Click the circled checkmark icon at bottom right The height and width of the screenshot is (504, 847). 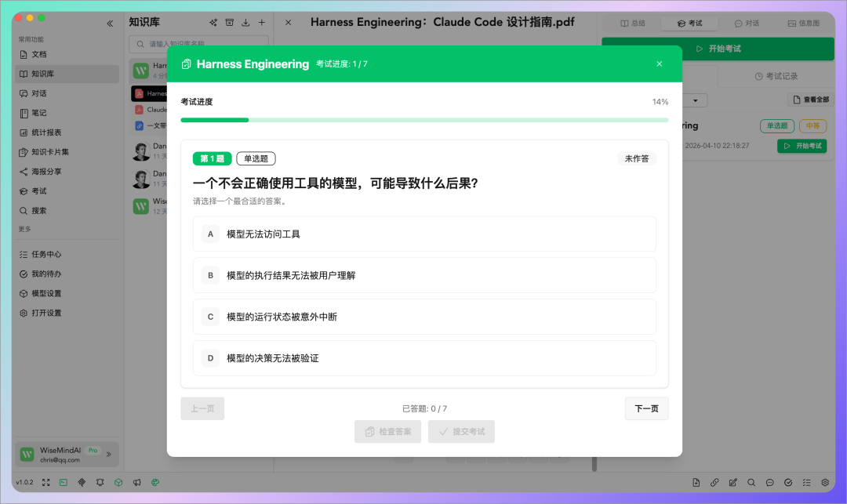point(788,483)
